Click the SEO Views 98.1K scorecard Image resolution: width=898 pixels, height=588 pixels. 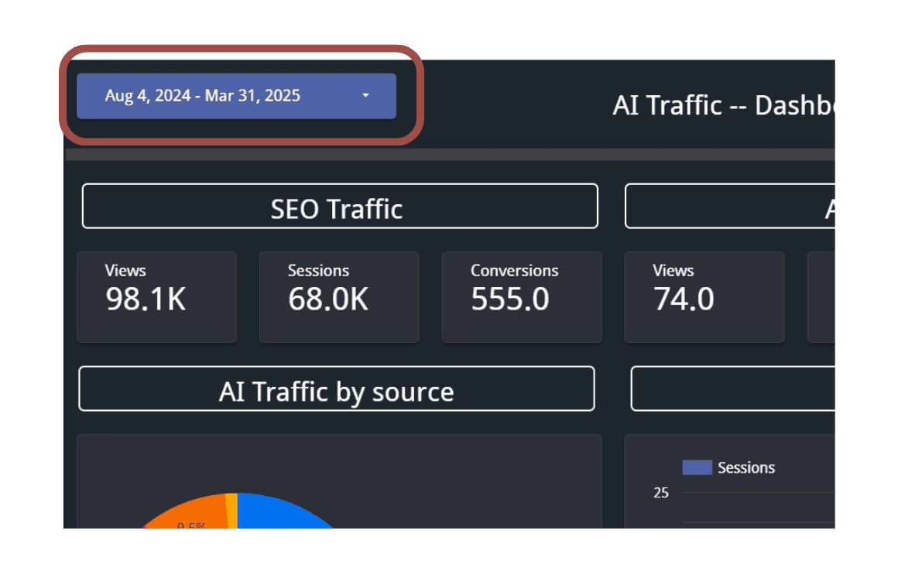tap(156, 297)
